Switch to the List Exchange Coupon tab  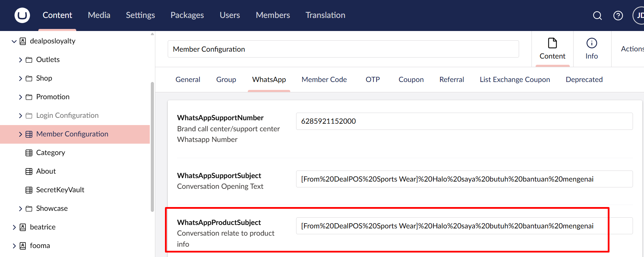tap(515, 80)
